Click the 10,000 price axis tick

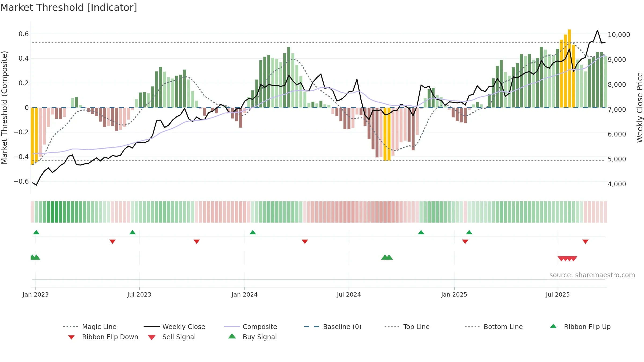619,35
